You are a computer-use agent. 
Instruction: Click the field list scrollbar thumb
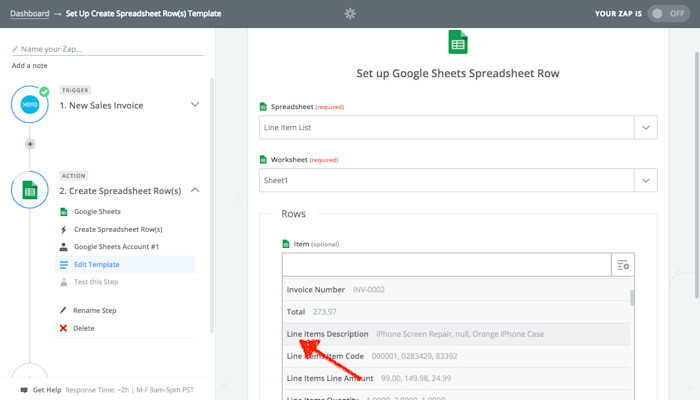pyautogui.click(x=632, y=298)
